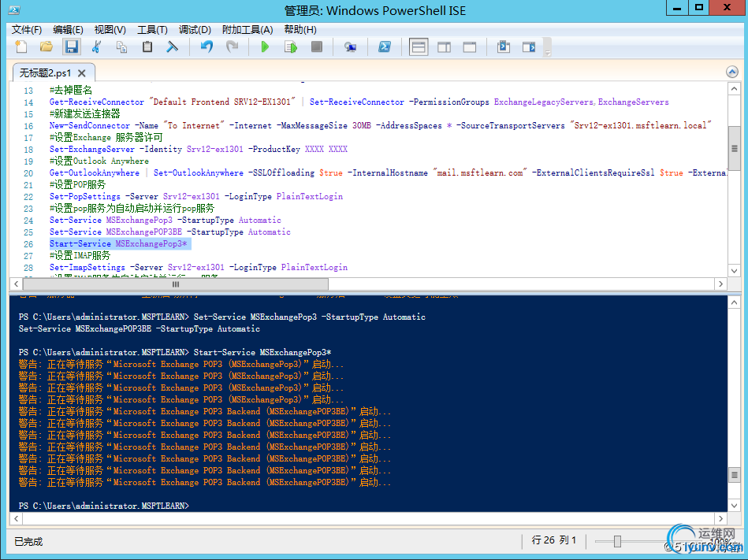Cut selection with scissors icon
Image resolution: width=748 pixels, height=560 pixels.
96,46
